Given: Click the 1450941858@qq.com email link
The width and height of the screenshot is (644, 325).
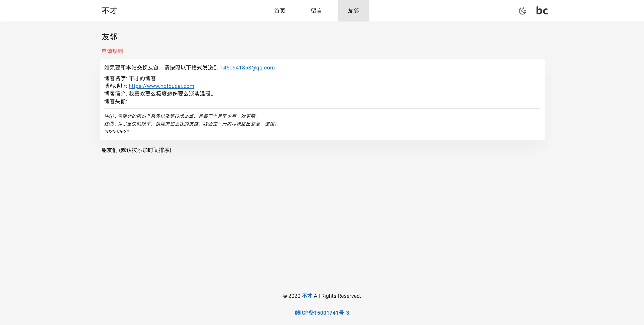Looking at the screenshot, I should [247, 68].
